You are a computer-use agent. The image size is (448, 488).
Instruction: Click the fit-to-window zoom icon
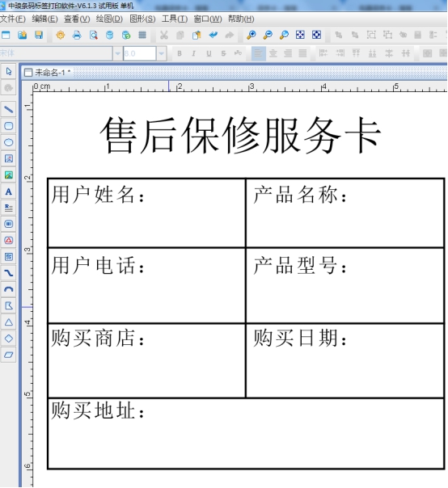pos(300,35)
